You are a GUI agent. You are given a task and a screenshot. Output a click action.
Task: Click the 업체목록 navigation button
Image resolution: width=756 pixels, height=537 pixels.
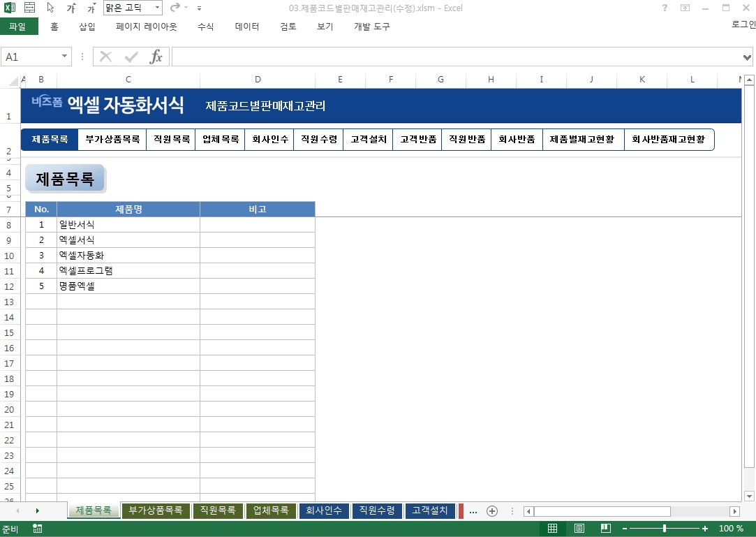221,140
